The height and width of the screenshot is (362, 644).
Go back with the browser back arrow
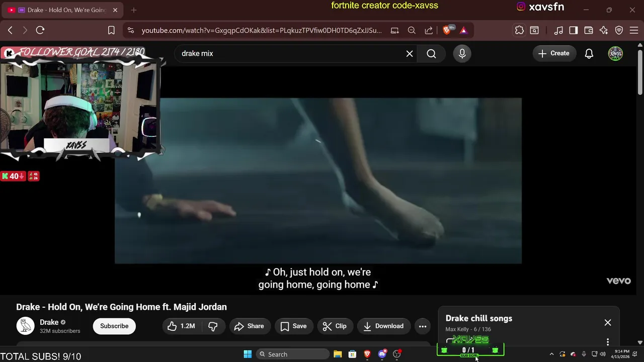[10, 30]
